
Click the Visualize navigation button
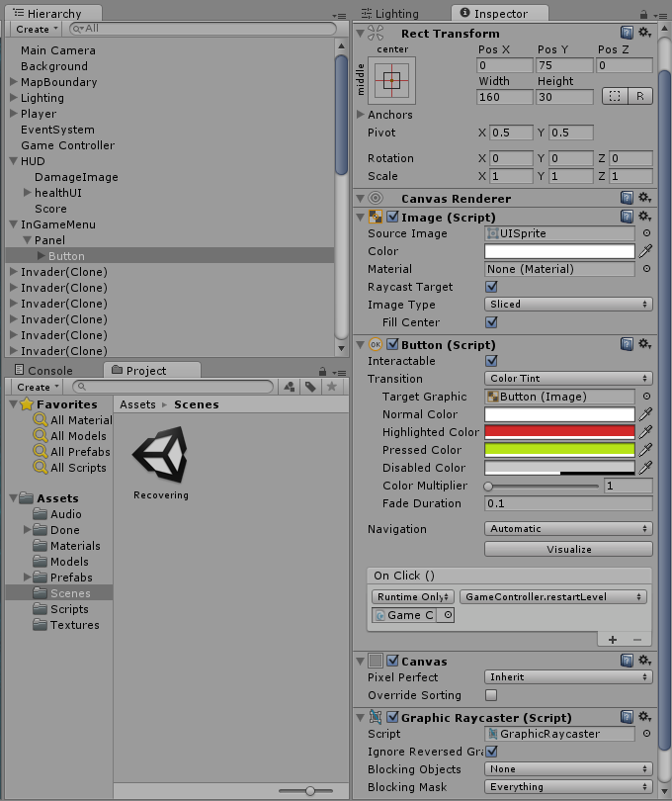568,549
